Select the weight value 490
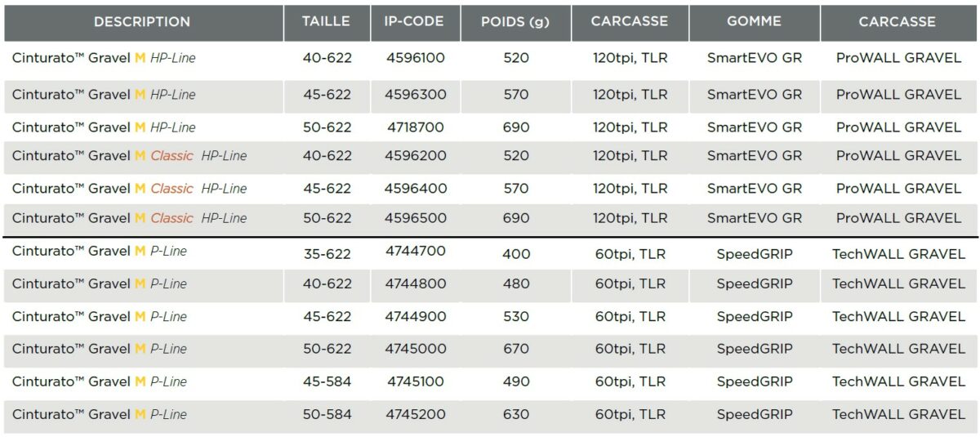The height and width of the screenshot is (437, 980). point(516,381)
